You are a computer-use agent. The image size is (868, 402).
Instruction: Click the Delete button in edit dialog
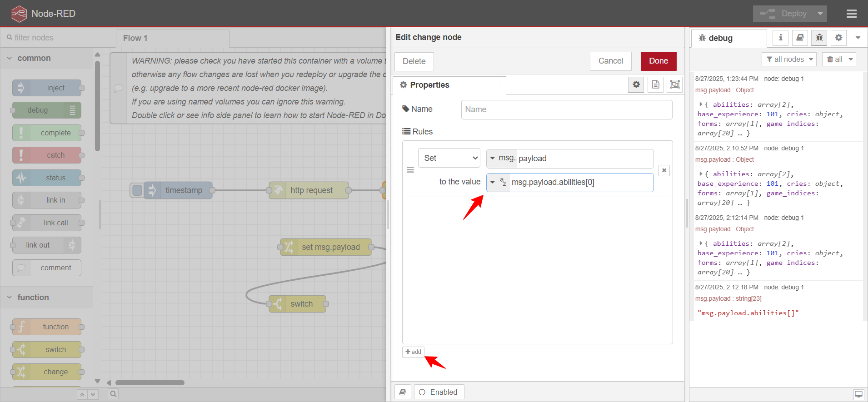pyautogui.click(x=414, y=61)
